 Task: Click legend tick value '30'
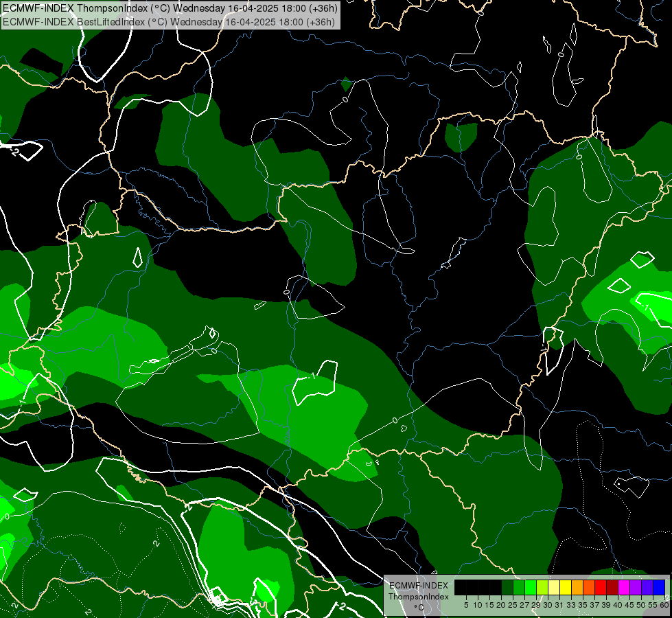548,605
